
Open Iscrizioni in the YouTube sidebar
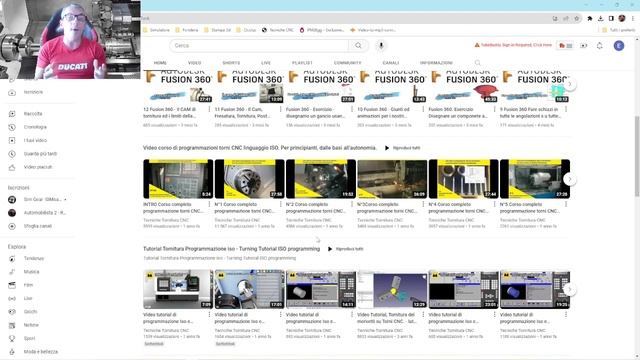(33, 92)
